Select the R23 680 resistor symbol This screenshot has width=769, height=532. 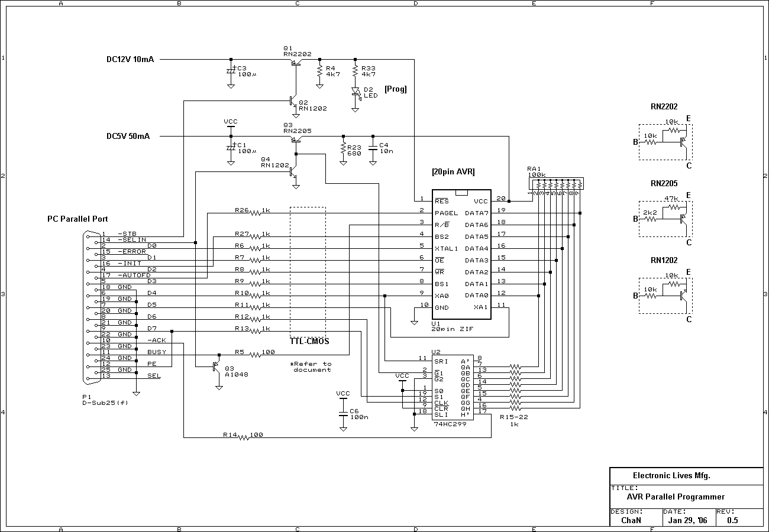(343, 149)
